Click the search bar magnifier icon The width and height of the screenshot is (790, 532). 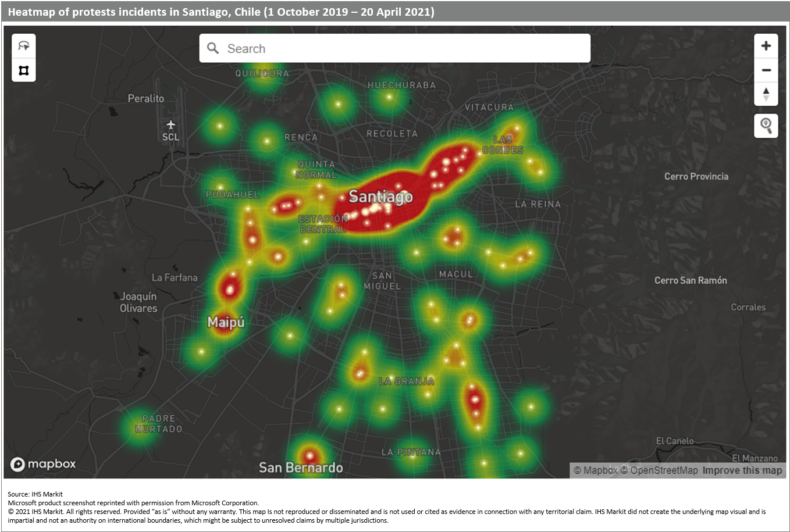click(213, 48)
